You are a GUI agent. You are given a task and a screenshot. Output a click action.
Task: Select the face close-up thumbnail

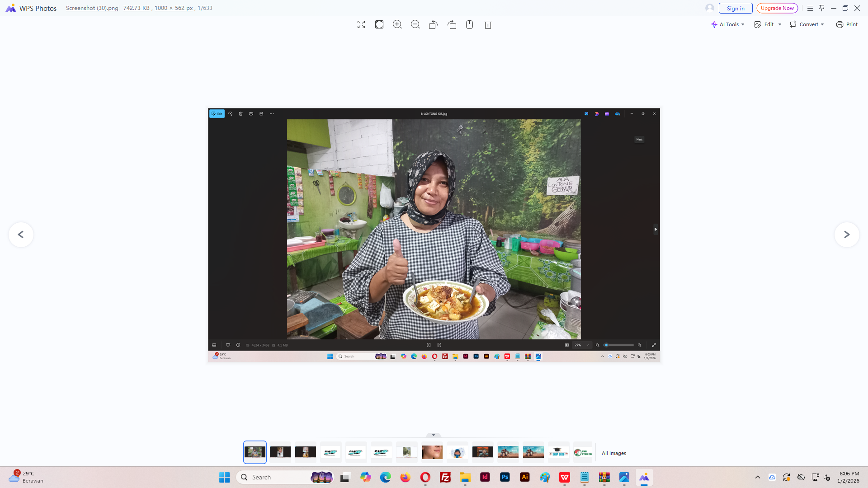point(432,452)
